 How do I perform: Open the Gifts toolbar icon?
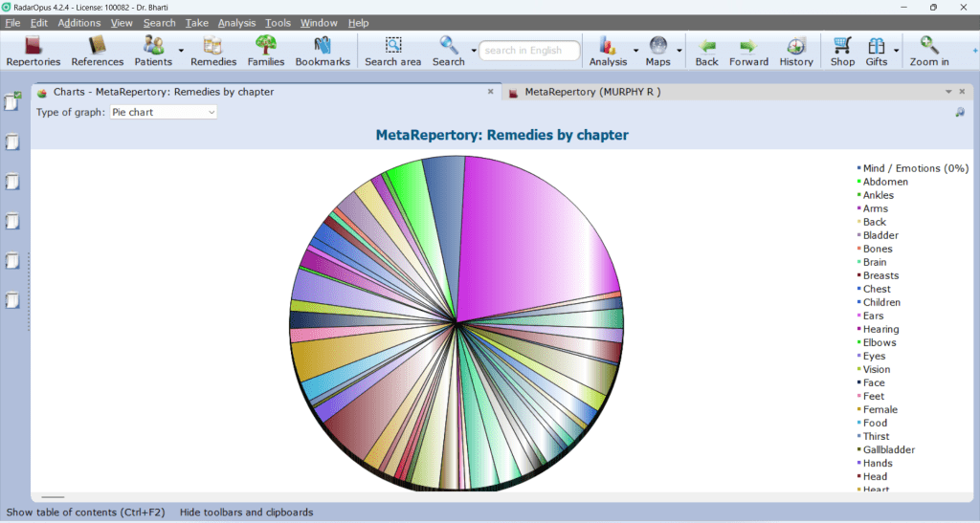[877, 52]
